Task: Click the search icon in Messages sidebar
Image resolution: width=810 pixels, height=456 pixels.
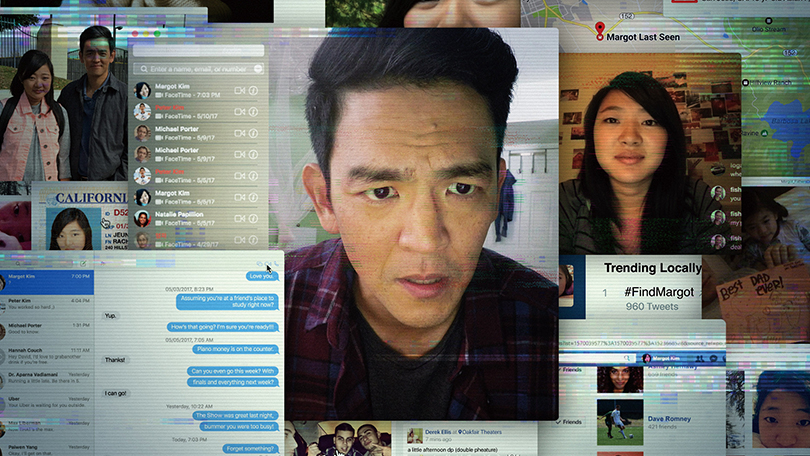Action: [18, 264]
